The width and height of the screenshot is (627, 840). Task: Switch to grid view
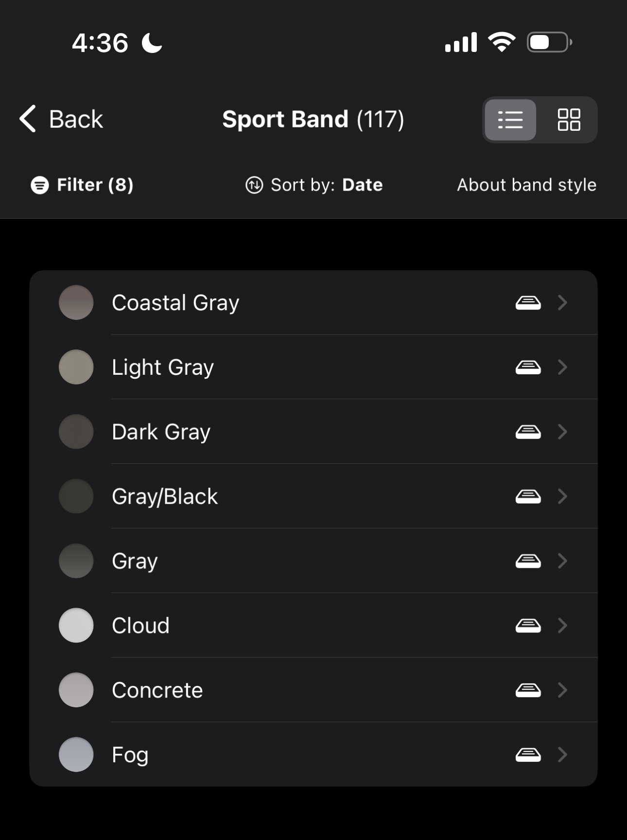tap(569, 120)
